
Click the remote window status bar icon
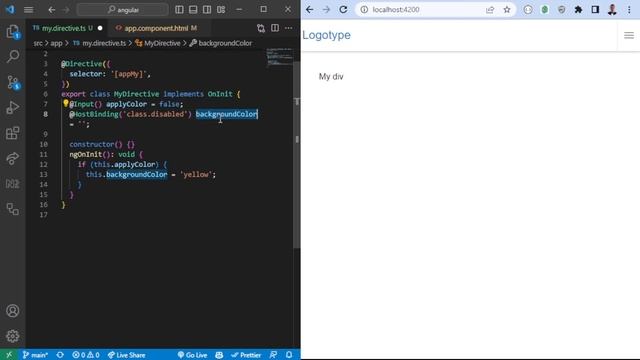pos(9,355)
